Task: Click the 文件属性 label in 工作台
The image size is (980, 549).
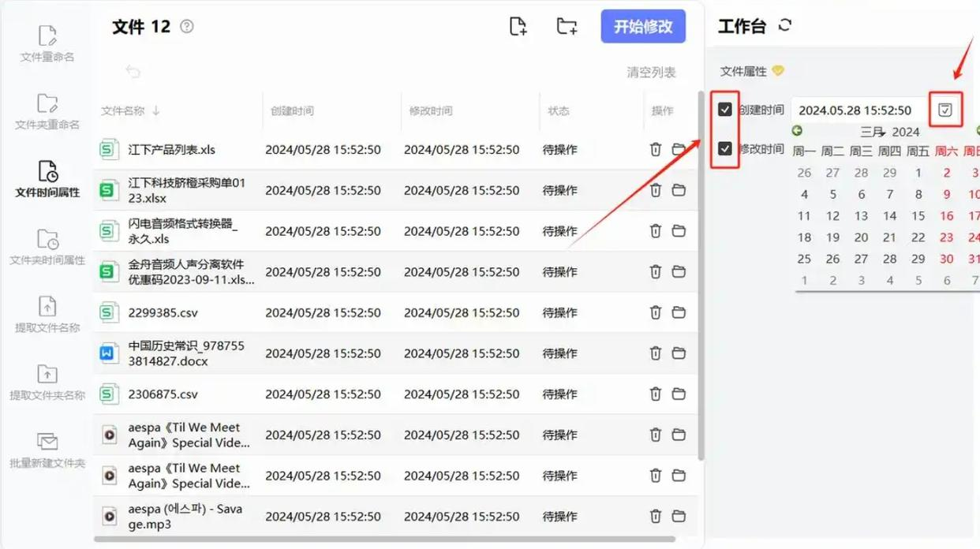Action: coord(743,71)
